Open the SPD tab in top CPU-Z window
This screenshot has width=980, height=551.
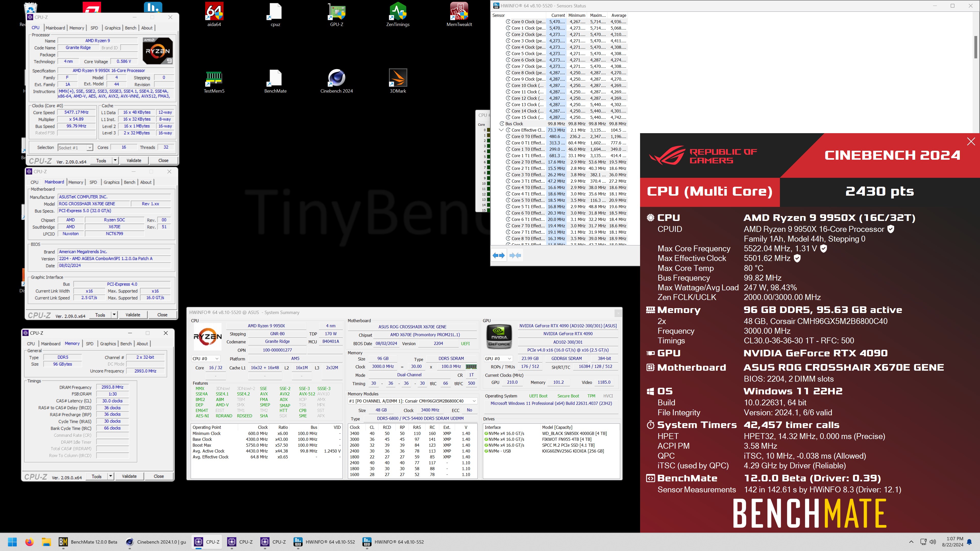coord(94,28)
